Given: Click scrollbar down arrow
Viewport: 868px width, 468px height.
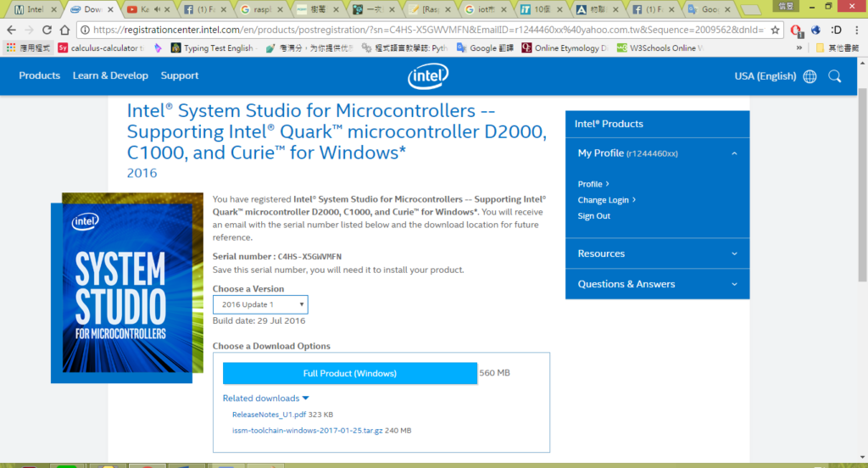Looking at the screenshot, I should (x=862, y=458).
